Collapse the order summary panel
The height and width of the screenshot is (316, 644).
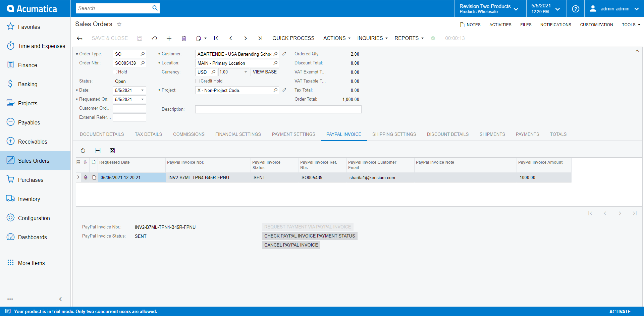pos(637,51)
